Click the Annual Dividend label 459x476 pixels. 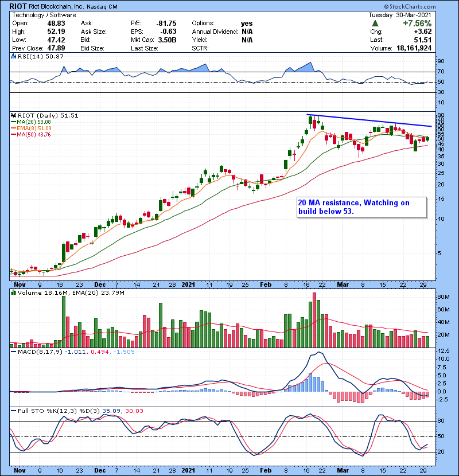coord(215,32)
